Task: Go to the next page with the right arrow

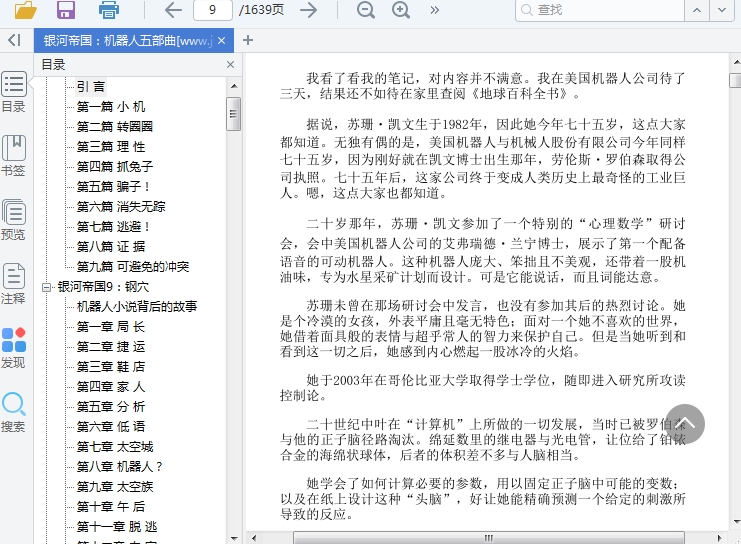Action: click(x=309, y=10)
